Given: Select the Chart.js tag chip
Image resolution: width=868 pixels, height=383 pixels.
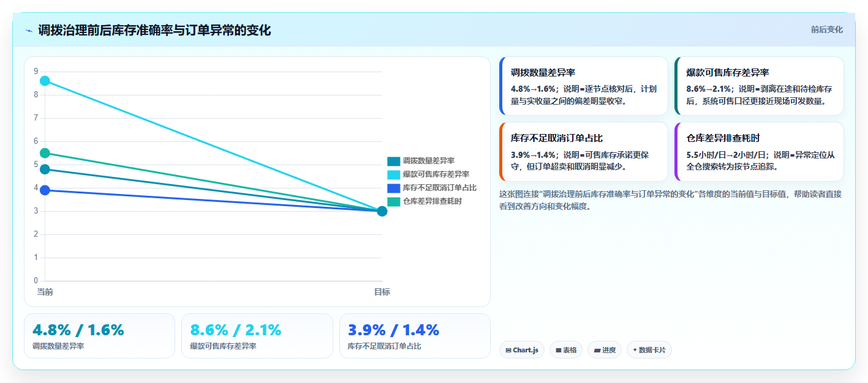Looking at the screenshot, I should (522, 350).
